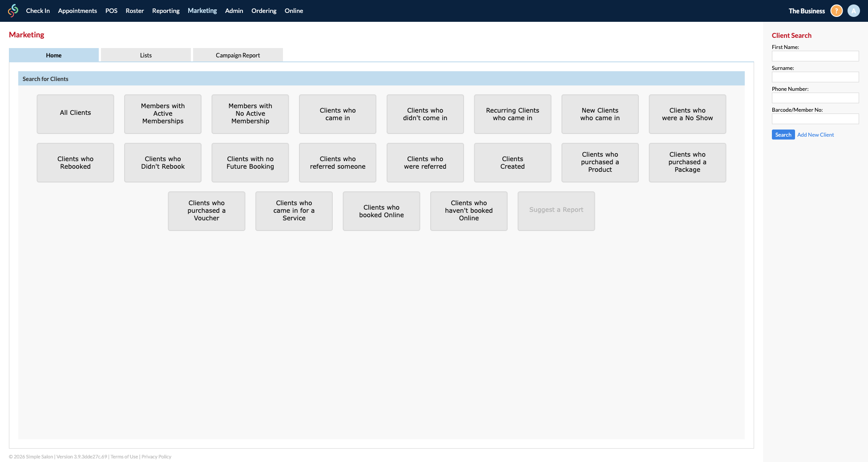The image size is (868, 462).
Task: Click the First Name input field
Action: (x=815, y=56)
